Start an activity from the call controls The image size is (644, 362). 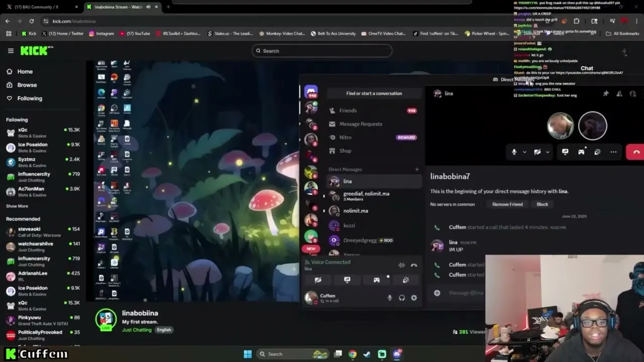coord(581,152)
